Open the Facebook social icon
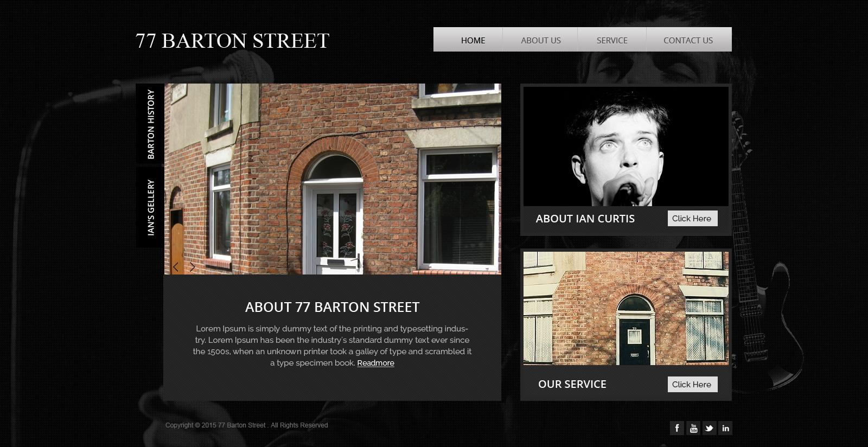Screen dimensions: 868x447 (677, 428)
